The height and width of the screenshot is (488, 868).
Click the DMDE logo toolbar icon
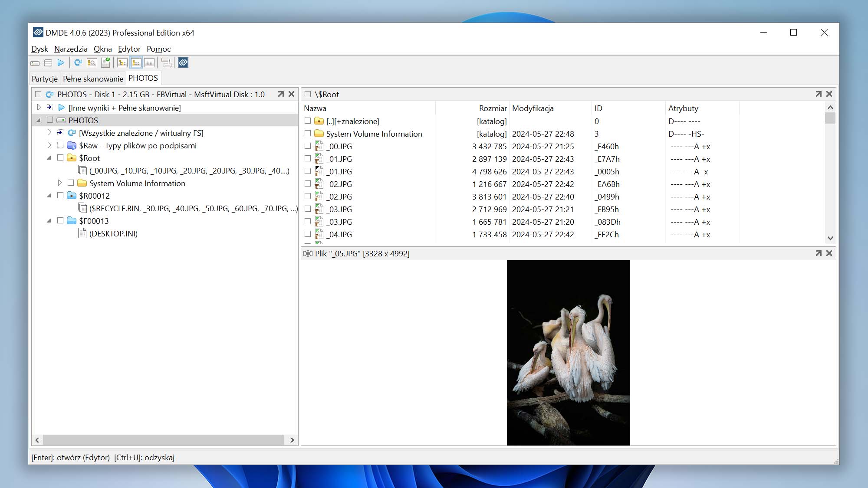(x=183, y=62)
